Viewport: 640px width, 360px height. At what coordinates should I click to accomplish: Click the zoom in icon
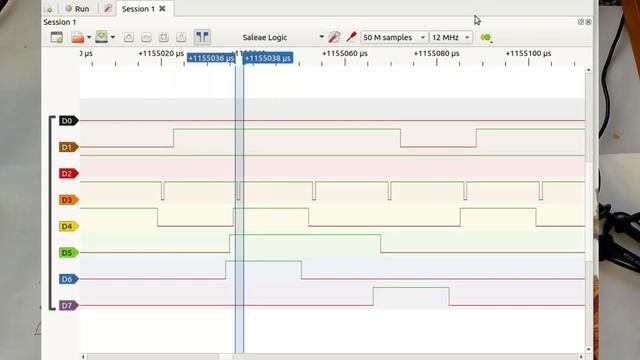click(129, 38)
